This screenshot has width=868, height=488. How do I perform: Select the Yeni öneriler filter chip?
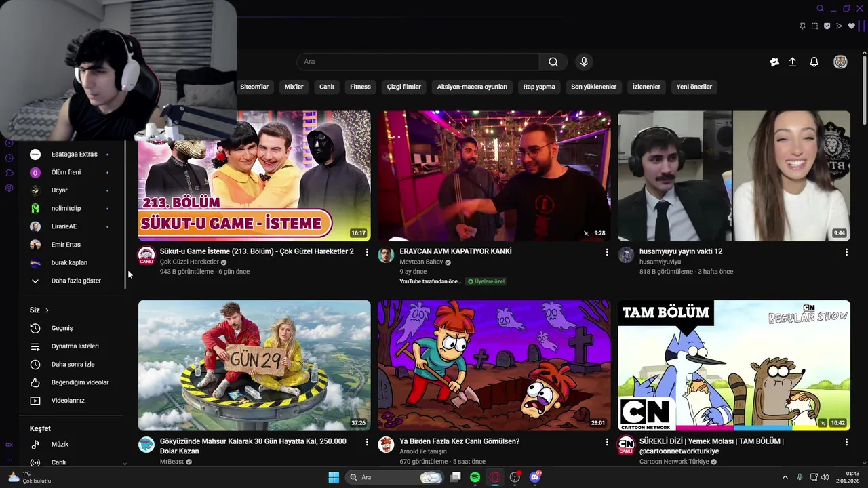[694, 87]
